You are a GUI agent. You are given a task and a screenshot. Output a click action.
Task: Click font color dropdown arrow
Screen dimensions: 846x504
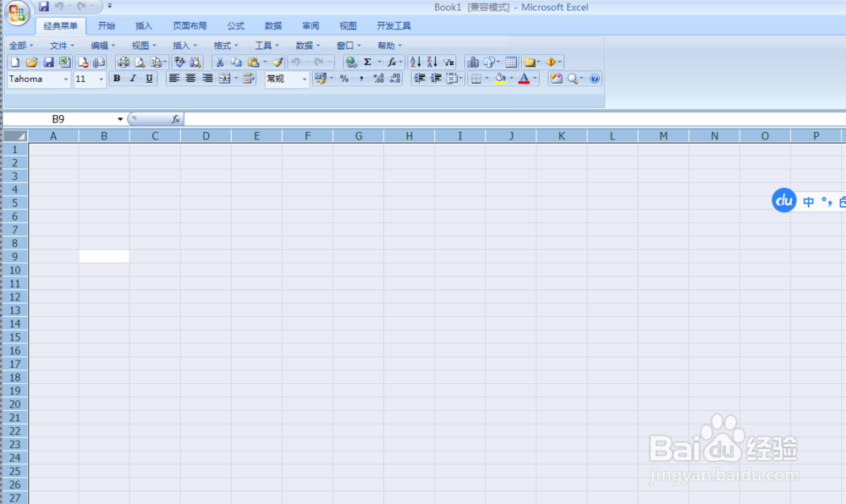536,79
